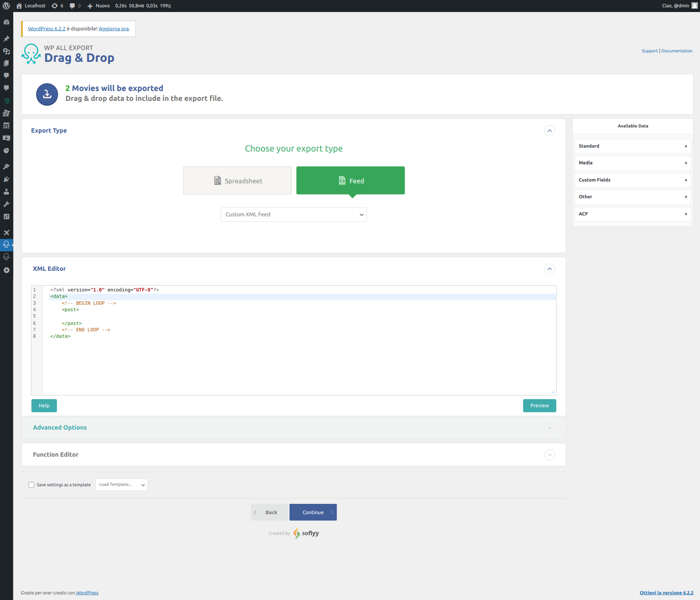Click the highlighted WP All Export octopus icon
The height and width of the screenshot is (600, 700).
6,245
